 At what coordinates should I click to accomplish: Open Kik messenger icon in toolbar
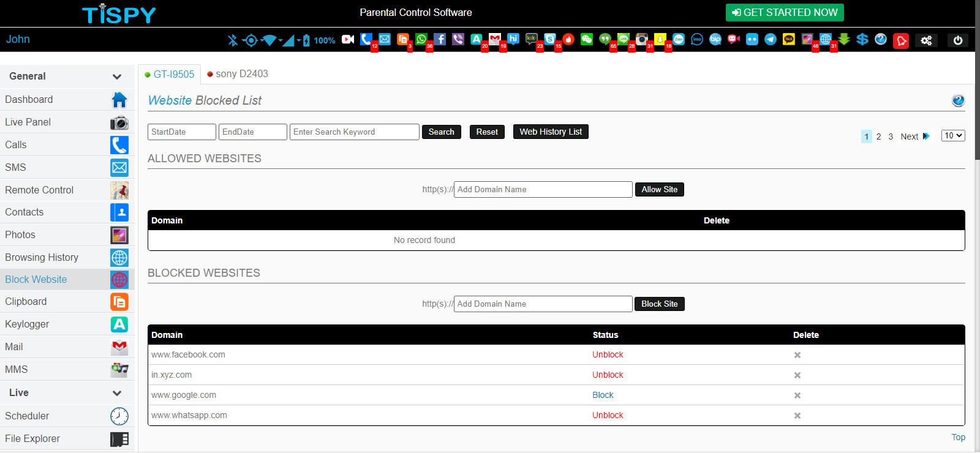click(x=532, y=39)
